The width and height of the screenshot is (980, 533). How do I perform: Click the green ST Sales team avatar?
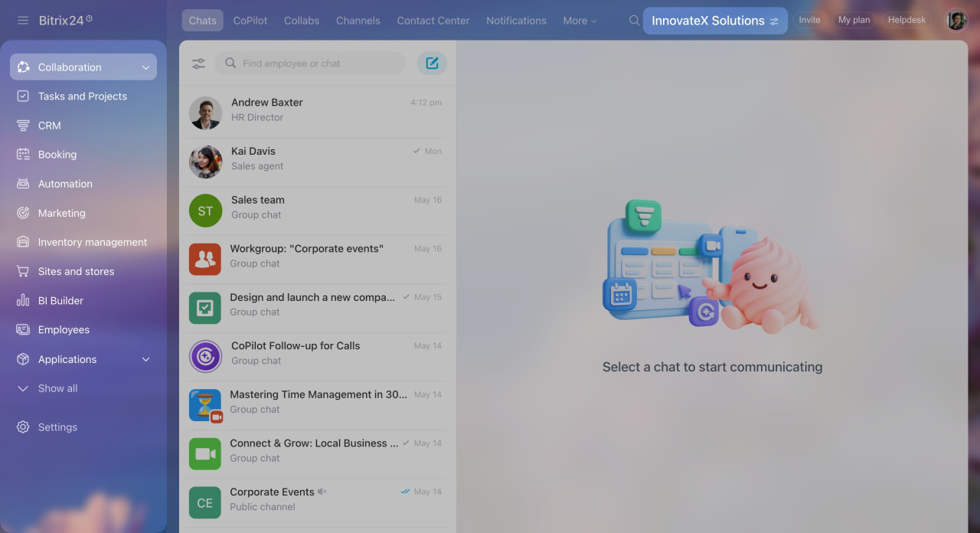(x=205, y=211)
